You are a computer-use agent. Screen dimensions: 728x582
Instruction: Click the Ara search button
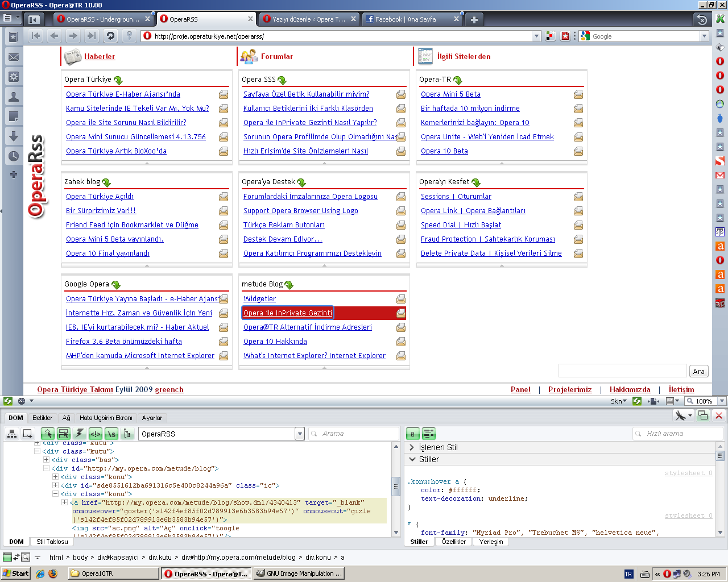(x=698, y=371)
